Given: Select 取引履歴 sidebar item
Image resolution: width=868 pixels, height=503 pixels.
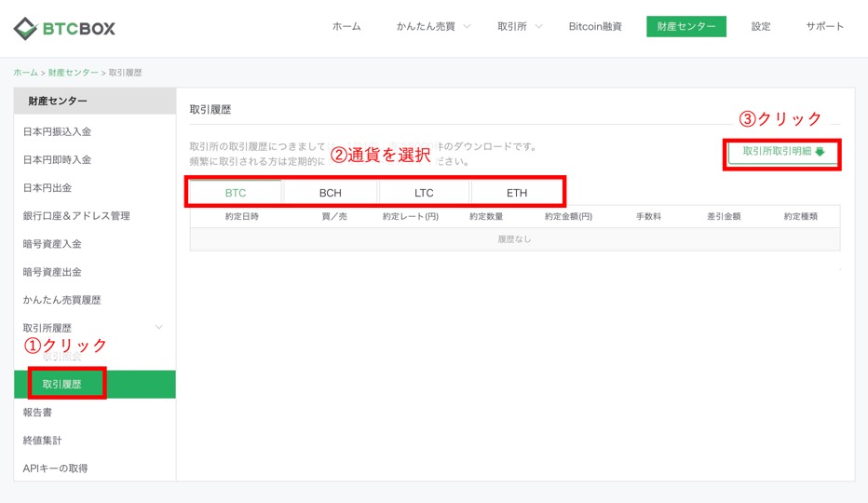Looking at the screenshot, I should (95, 385).
